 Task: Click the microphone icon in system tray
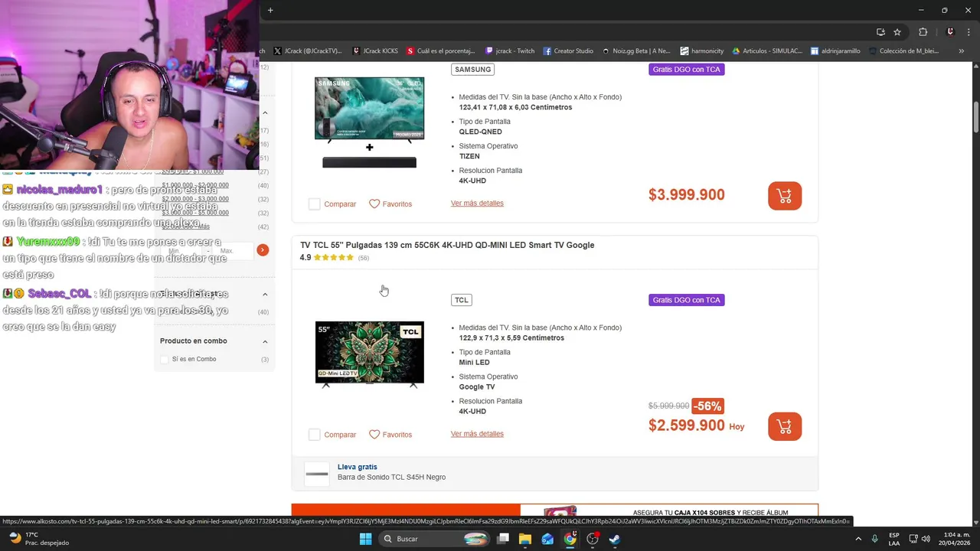pos(874,539)
